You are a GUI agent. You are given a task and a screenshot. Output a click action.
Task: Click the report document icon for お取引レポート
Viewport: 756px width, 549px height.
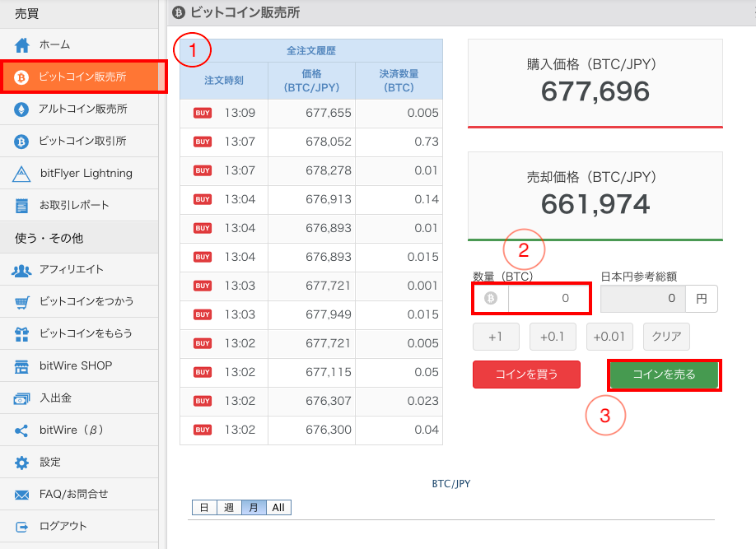click(21, 206)
